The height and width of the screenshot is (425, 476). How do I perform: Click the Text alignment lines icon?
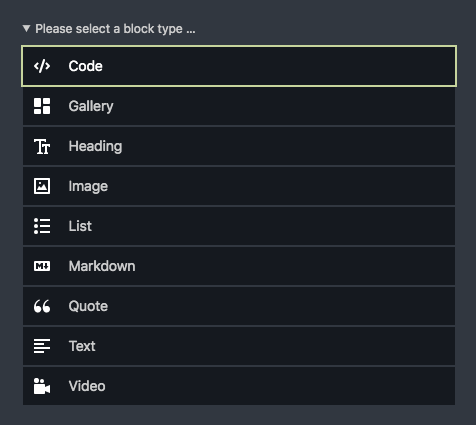42,346
